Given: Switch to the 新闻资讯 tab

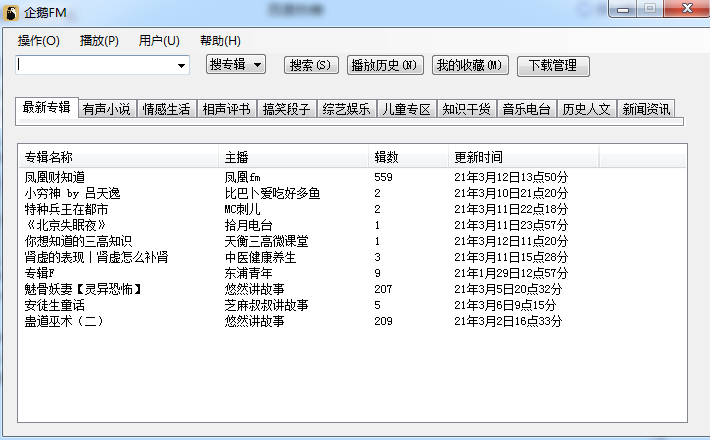Looking at the screenshot, I should coord(646,109).
